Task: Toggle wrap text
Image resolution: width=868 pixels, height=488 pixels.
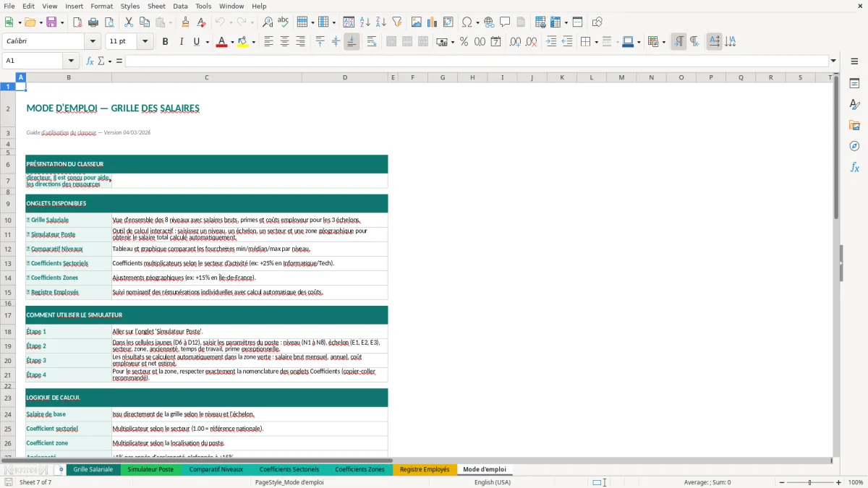Action: pyautogui.click(x=372, y=42)
